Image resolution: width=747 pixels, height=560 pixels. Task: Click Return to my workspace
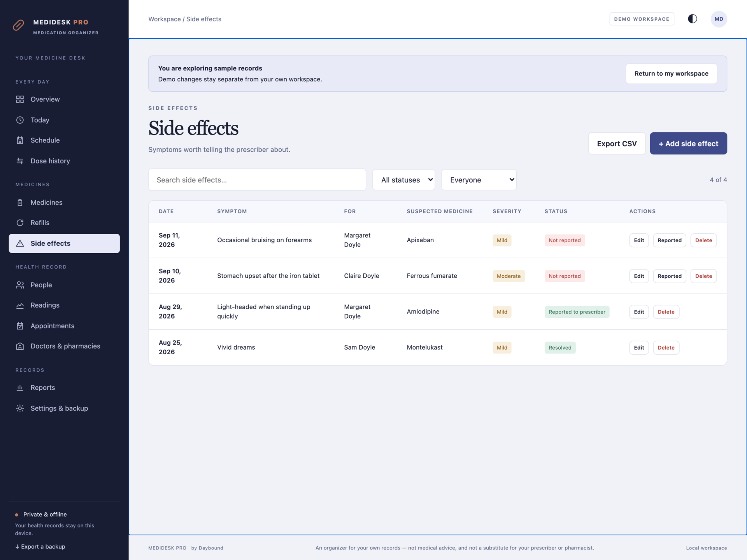tap(671, 73)
